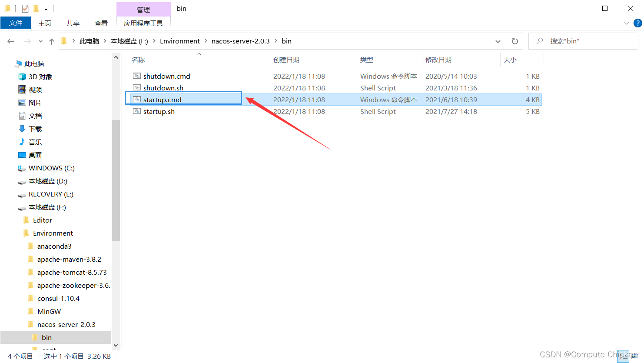Viewport: 644px width, 363px height.
Task: Select the bin folder in the tree
Action: pos(46,338)
